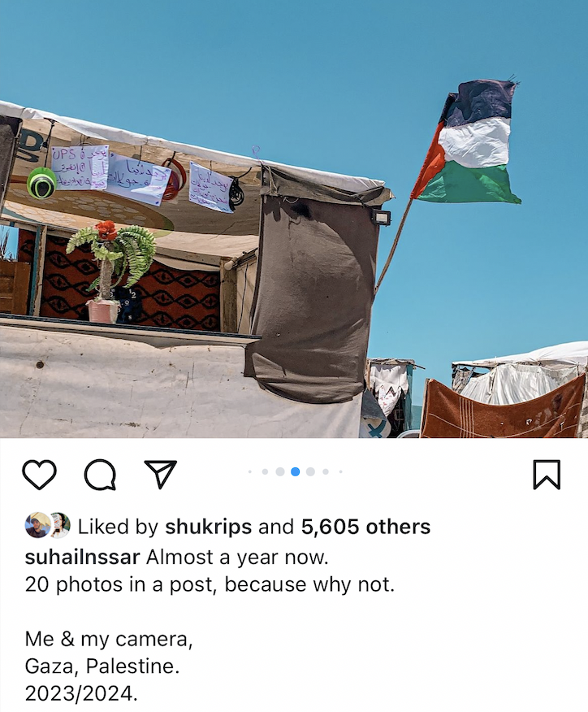Tap the Palestinian flag in the photo
This screenshot has height=712, width=588.
click(x=469, y=141)
